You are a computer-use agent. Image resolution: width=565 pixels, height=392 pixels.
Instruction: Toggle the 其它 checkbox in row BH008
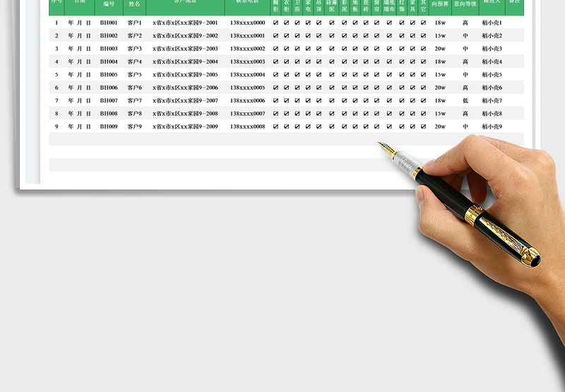click(x=423, y=114)
